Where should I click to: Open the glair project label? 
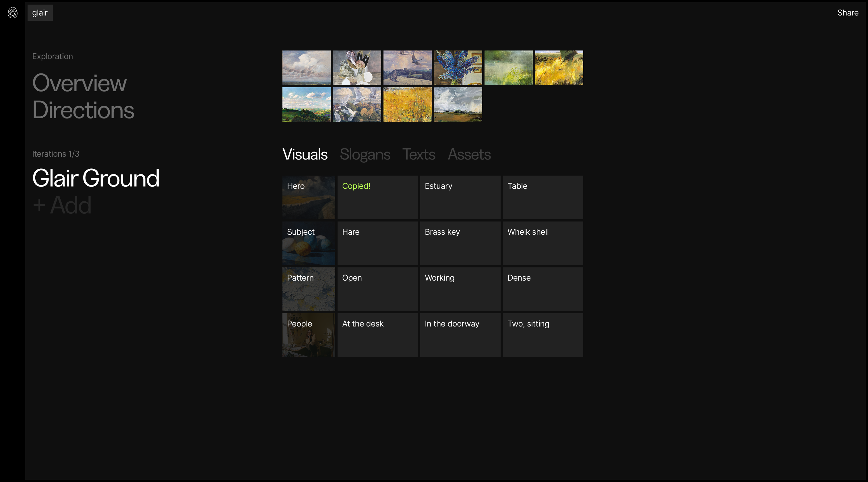[40, 13]
